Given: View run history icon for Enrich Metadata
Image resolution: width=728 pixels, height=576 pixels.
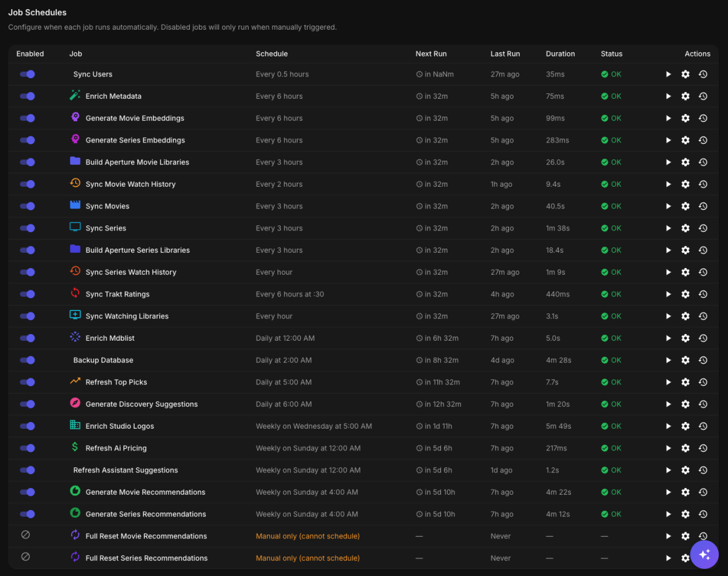Looking at the screenshot, I should (703, 96).
